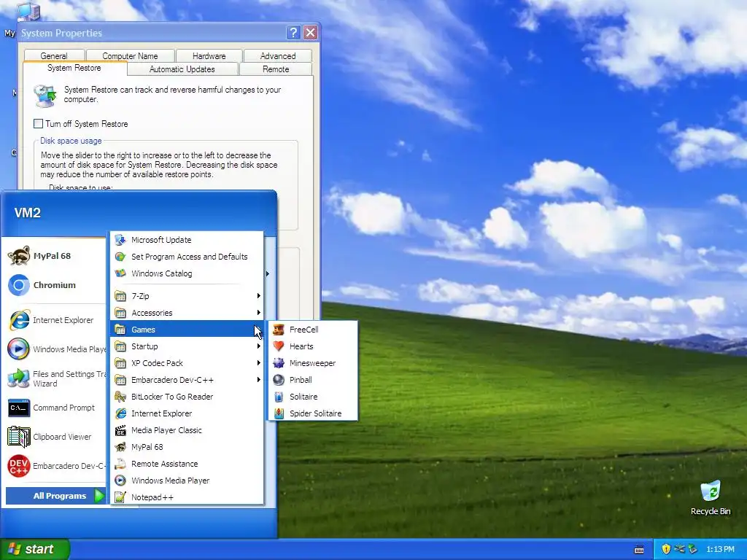
Task: Open the Advanced tab
Action: pyautogui.click(x=278, y=55)
